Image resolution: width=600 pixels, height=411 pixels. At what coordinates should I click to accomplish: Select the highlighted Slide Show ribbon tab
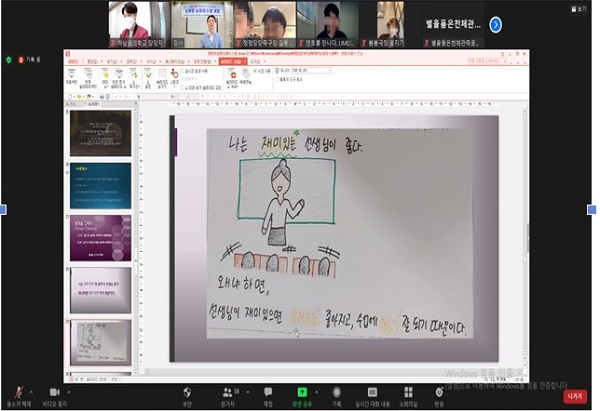point(233,61)
